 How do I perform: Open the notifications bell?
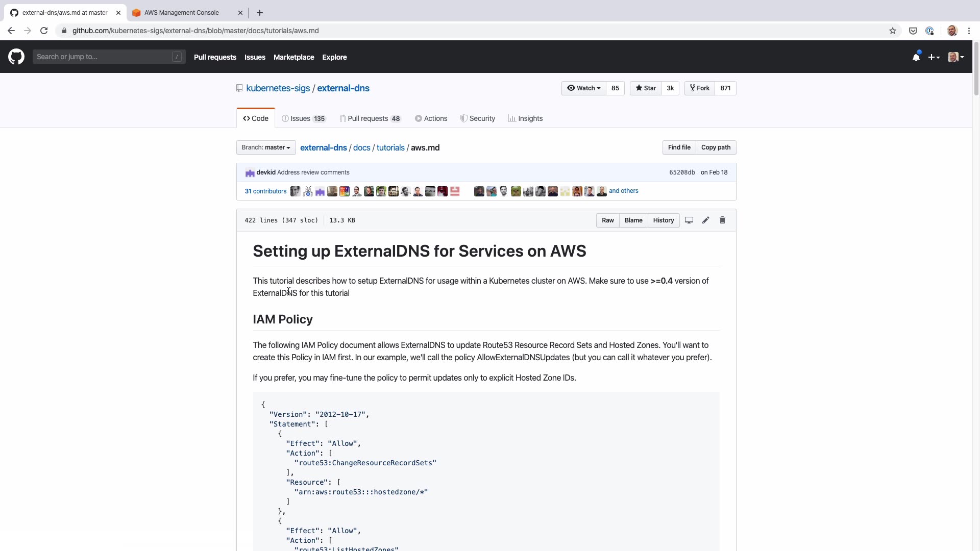pos(916,57)
